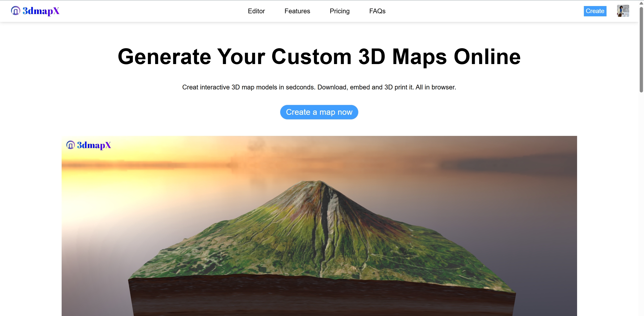Screen dimensions: 644x316
Task: Click the 'Create a map now' button
Action: tap(319, 112)
